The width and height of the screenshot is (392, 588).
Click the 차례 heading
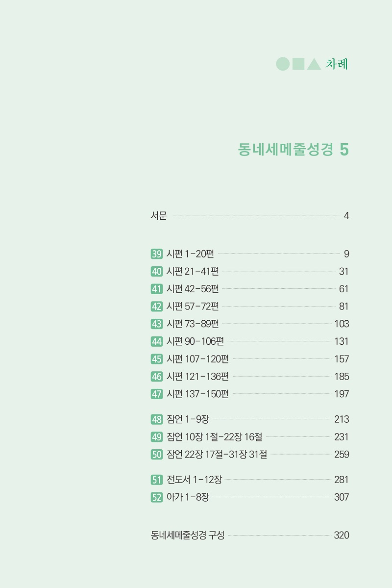tap(337, 64)
